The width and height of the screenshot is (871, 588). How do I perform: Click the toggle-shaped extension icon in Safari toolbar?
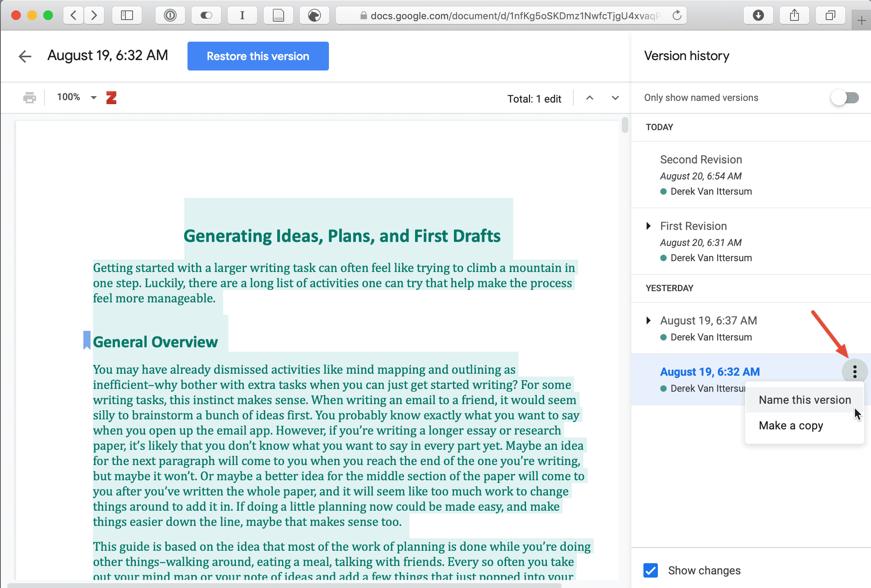[x=206, y=16]
